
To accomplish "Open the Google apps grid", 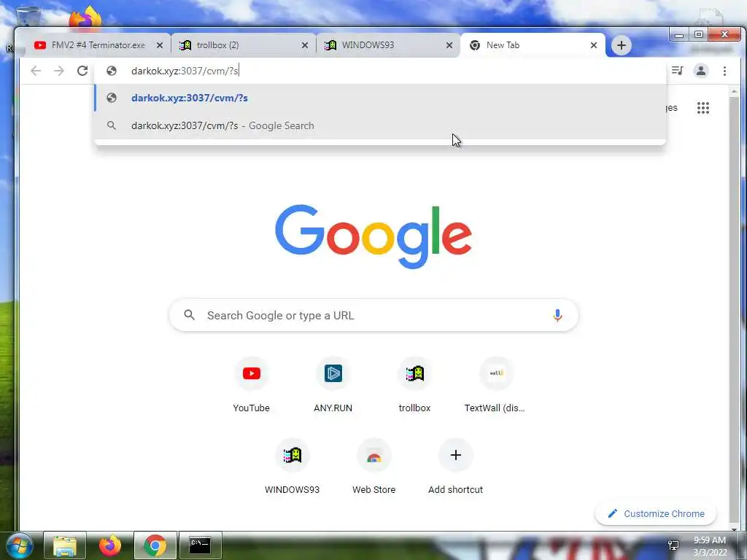I will tap(703, 108).
